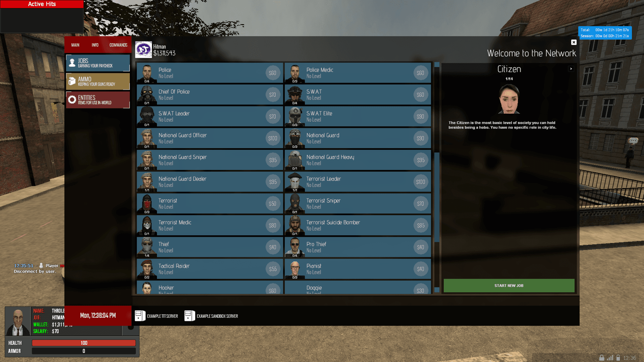Click the Jobs panel icon
644x362 pixels.
72,62
